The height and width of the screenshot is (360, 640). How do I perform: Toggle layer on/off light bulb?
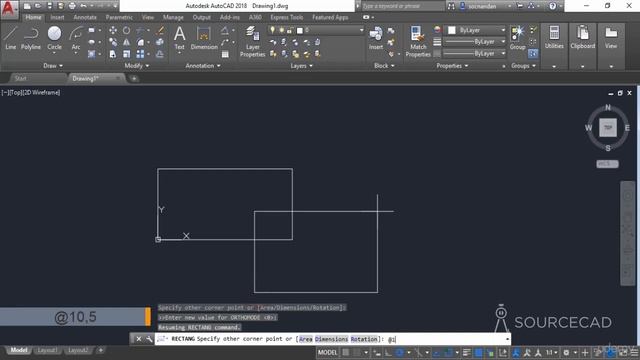(x=273, y=30)
